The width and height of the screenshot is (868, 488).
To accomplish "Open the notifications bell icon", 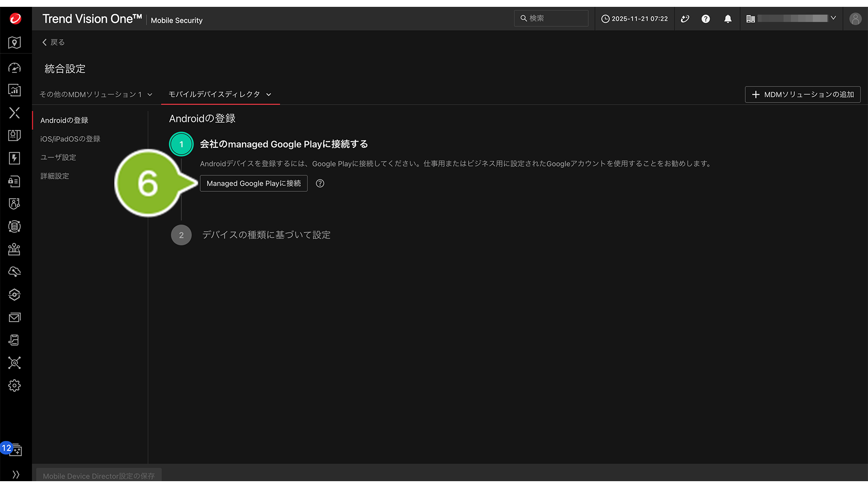I will click(x=727, y=19).
